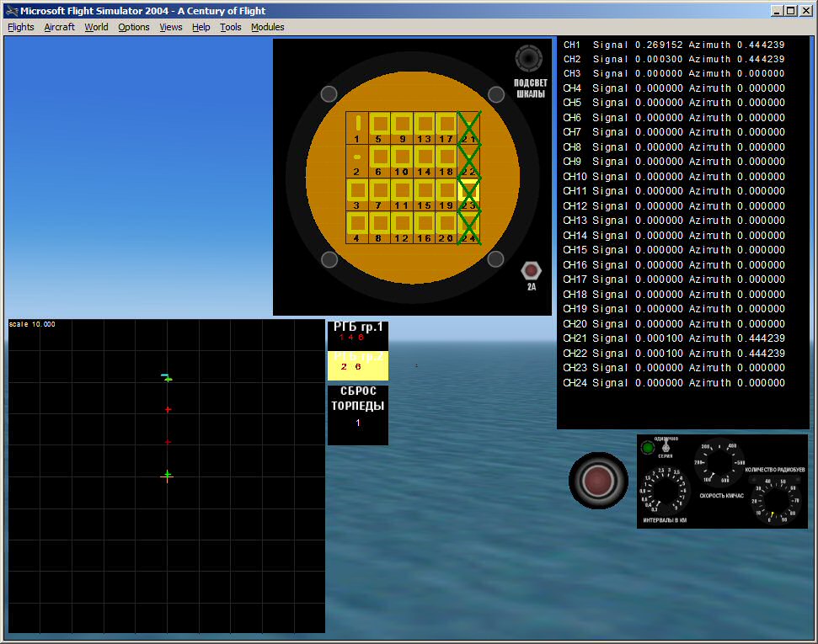The image size is (818, 644).
Task: Select buoy channel cell 4
Action: pyautogui.click(x=357, y=226)
